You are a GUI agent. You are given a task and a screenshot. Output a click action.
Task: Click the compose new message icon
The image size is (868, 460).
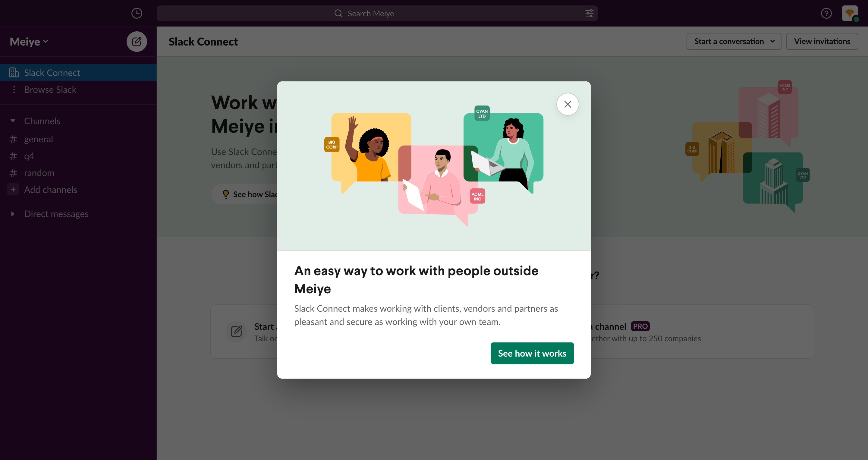[x=137, y=42]
